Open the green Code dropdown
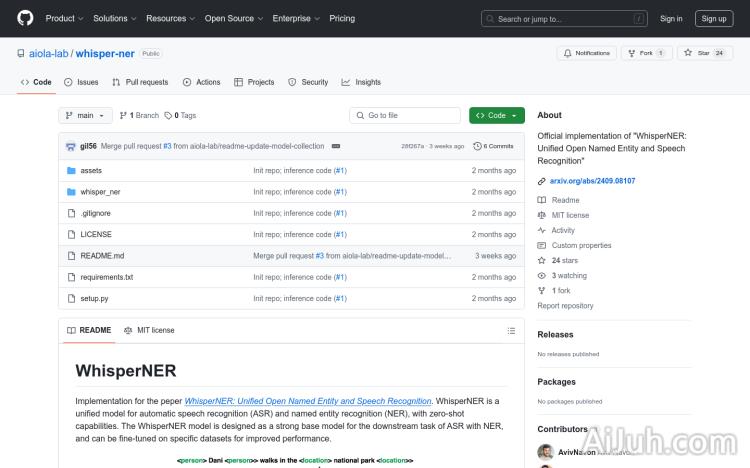 (497, 115)
